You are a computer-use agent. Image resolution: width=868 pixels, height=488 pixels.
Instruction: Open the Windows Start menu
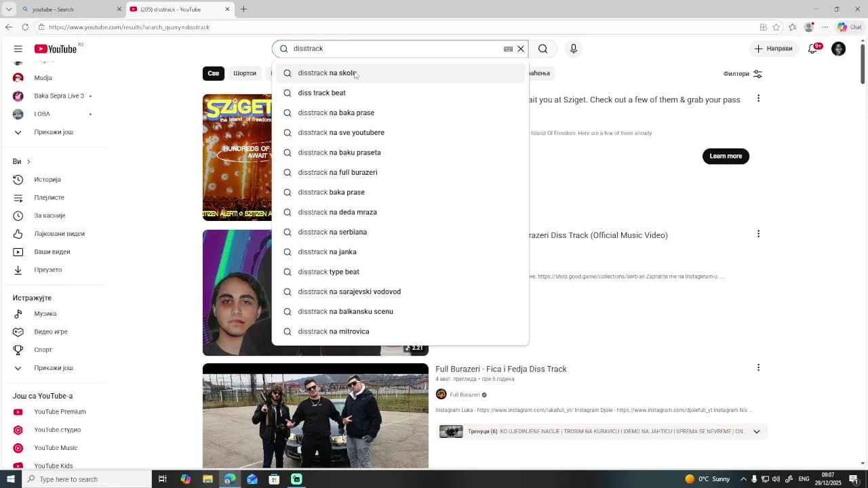(10, 479)
